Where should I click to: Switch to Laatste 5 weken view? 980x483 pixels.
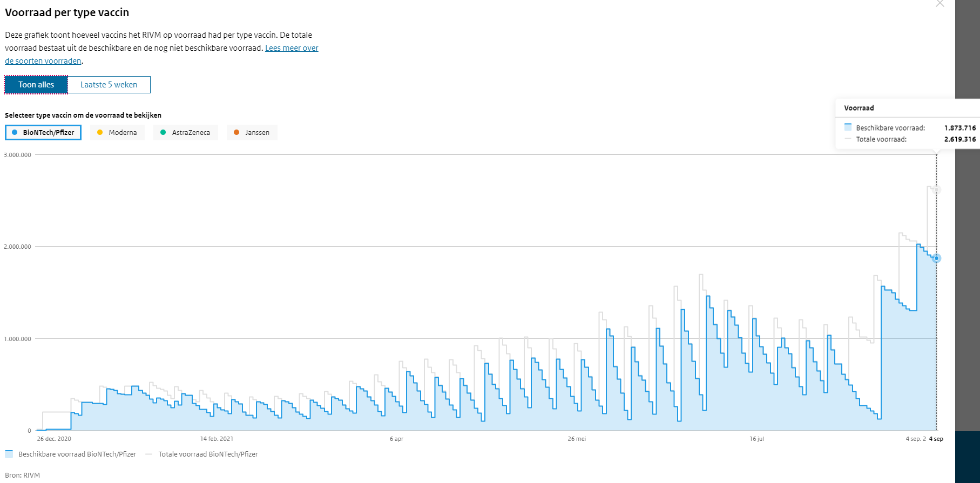[109, 85]
